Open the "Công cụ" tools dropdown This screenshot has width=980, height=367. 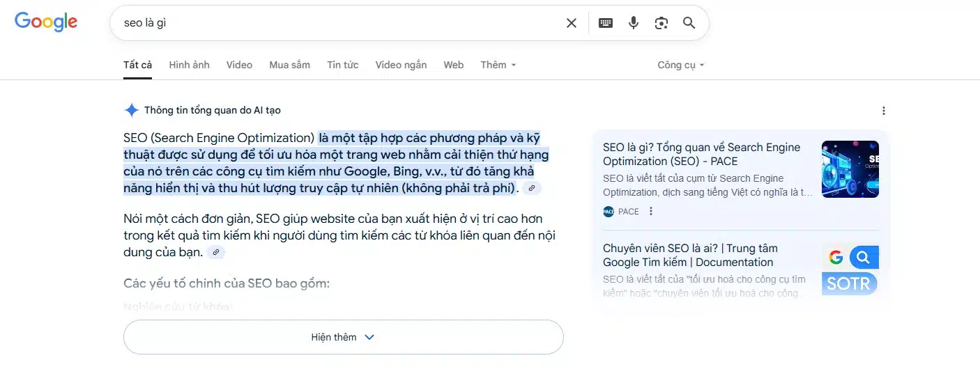pyautogui.click(x=680, y=65)
